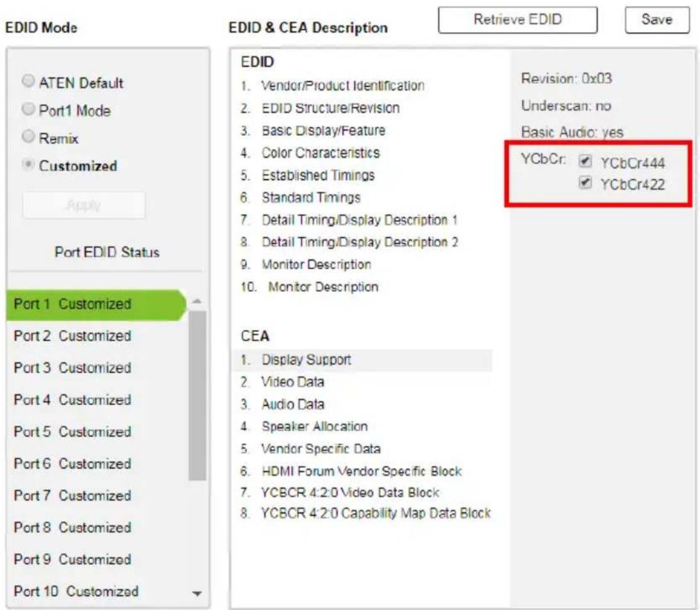This screenshot has height=610, width=700.
Task: Click the port list scroll up arrow
Action: coord(197,302)
